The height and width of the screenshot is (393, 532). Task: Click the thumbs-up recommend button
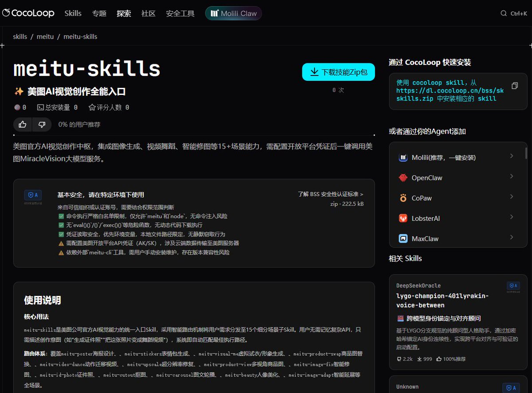[23, 125]
